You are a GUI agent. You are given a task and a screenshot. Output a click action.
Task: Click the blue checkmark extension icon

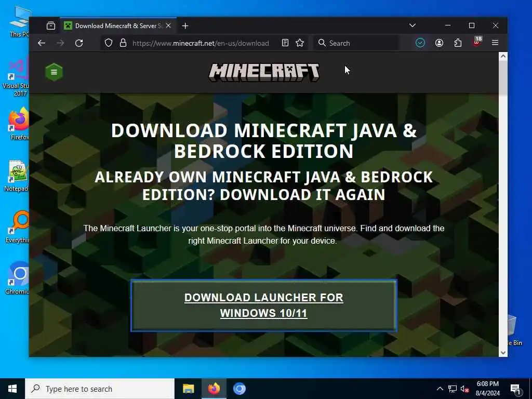click(420, 43)
